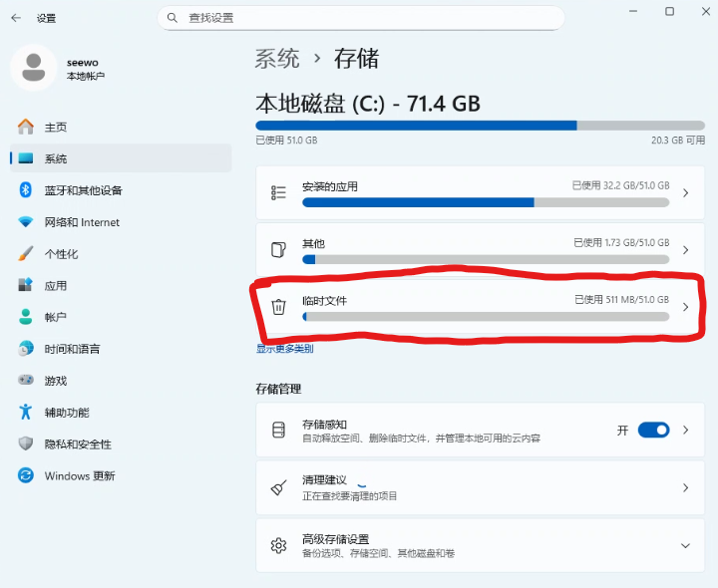
Task: Open 临时文件 with its chevron
Action: [x=685, y=307]
